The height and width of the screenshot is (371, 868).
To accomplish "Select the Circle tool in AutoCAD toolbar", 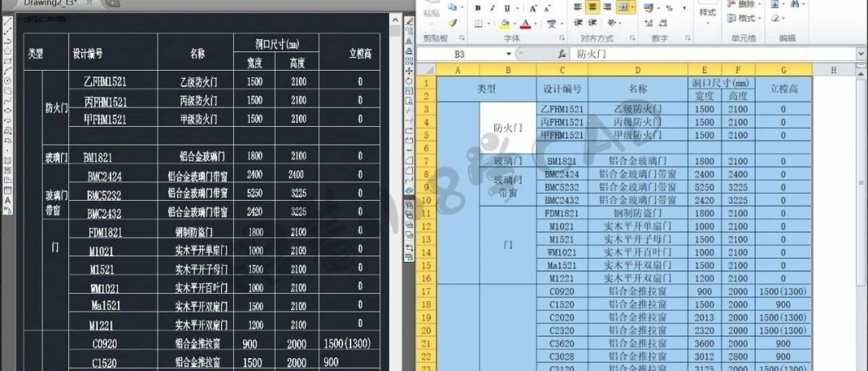I will pos(8,80).
